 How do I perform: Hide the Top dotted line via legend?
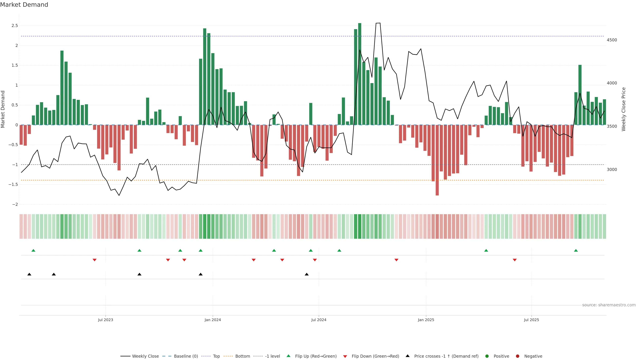(x=216, y=356)
